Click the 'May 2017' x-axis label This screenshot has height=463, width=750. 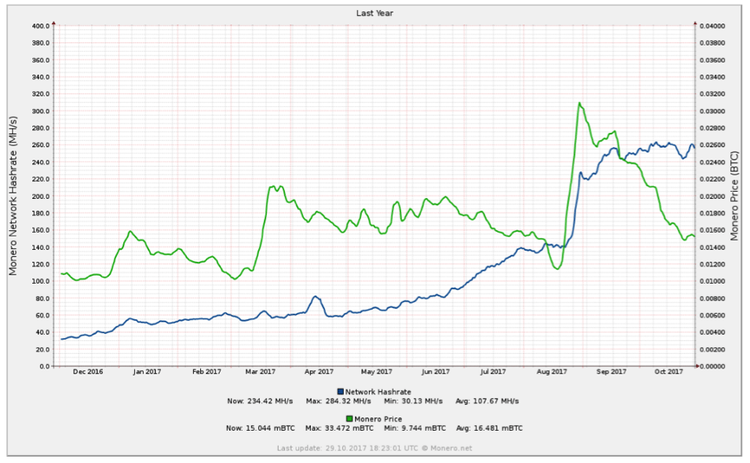[x=376, y=372]
